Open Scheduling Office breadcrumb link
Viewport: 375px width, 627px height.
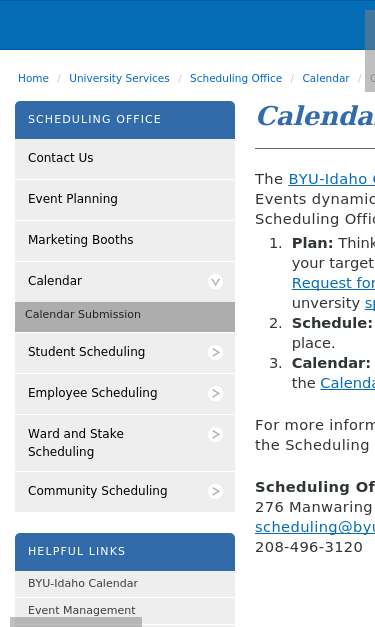click(236, 78)
